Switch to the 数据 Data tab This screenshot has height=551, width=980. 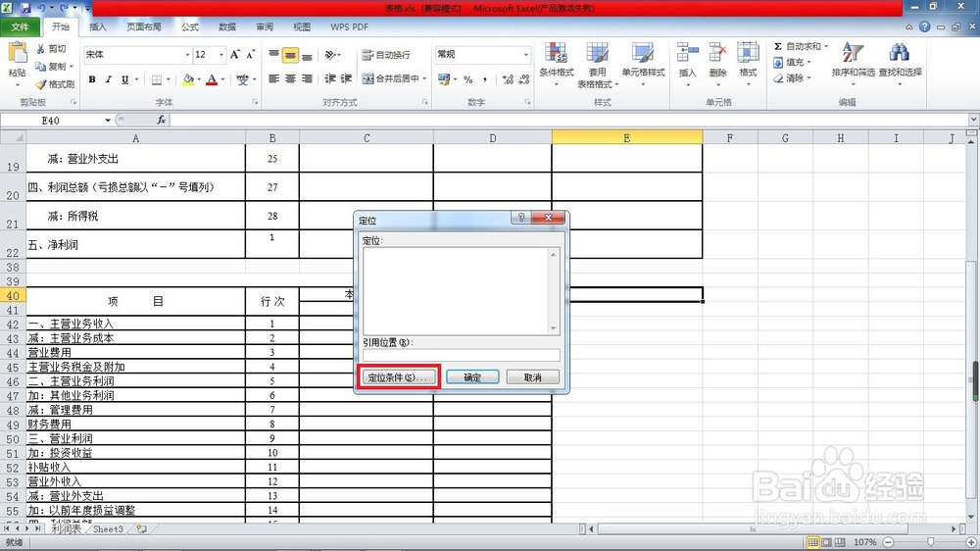click(x=227, y=26)
